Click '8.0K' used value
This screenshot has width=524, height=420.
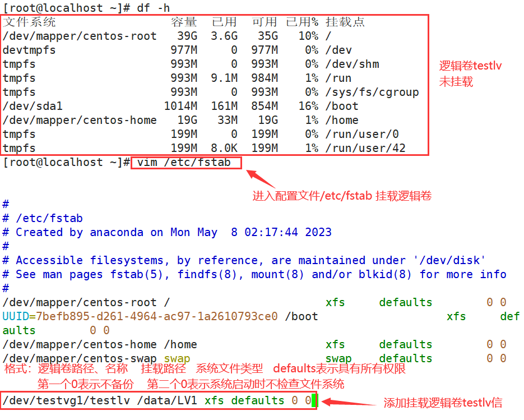pyautogui.click(x=224, y=148)
